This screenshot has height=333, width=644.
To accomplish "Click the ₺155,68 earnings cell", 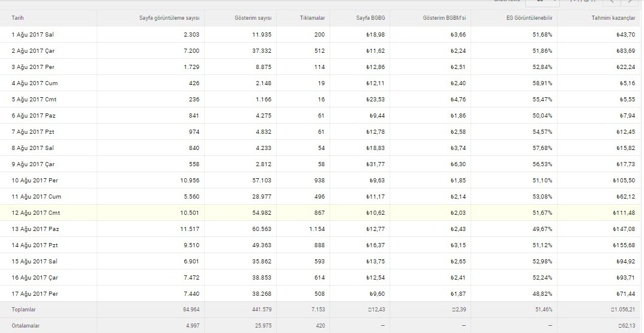I will click(624, 245).
